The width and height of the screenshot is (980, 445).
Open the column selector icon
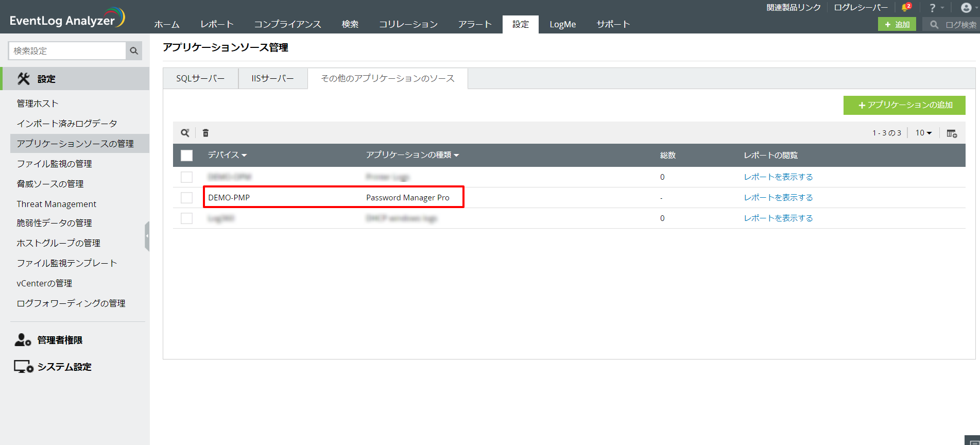click(x=952, y=133)
